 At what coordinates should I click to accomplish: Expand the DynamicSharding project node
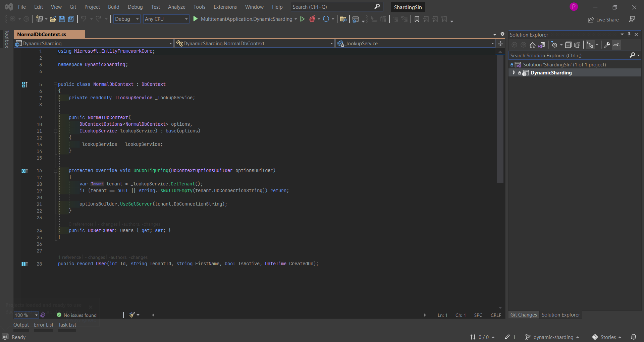[x=514, y=73]
